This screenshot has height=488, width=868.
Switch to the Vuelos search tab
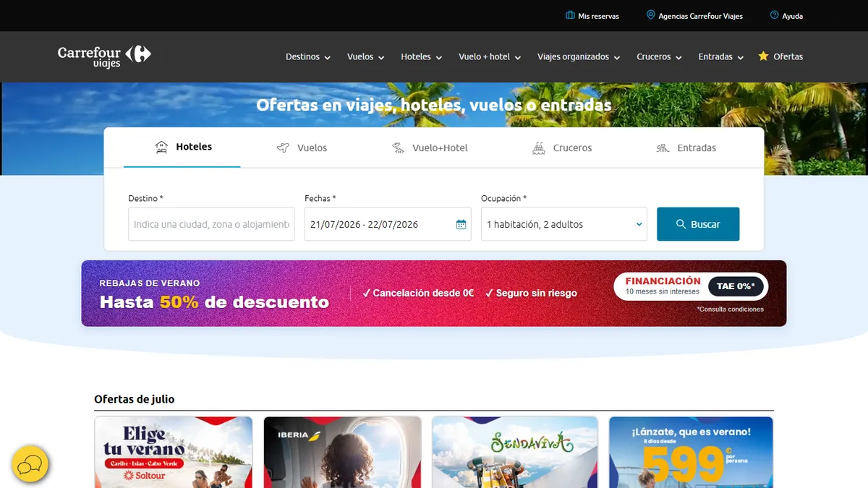point(302,147)
